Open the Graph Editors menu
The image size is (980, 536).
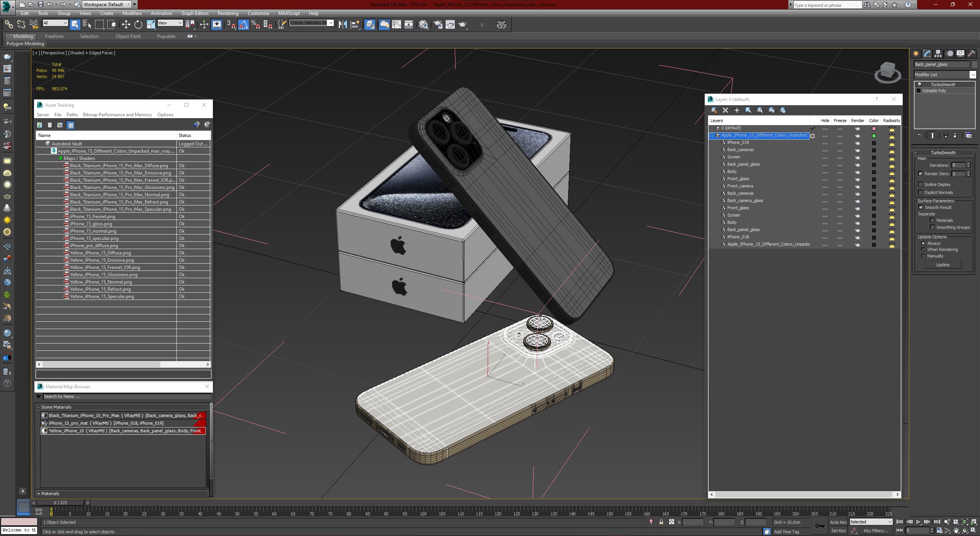pyautogui.click(x=195, y=13)
